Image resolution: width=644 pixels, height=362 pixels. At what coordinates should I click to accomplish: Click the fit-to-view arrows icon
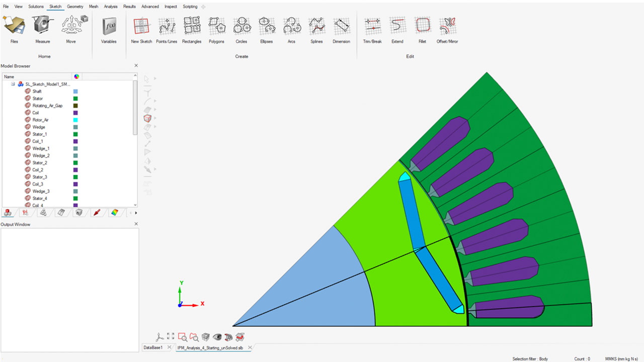171,337
